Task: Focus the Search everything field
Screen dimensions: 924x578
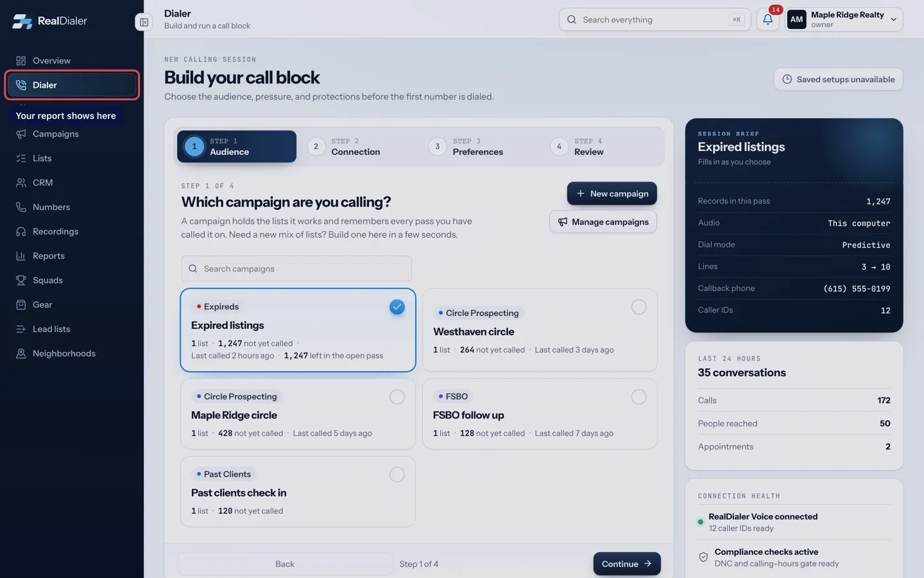Action: [654, 19]
